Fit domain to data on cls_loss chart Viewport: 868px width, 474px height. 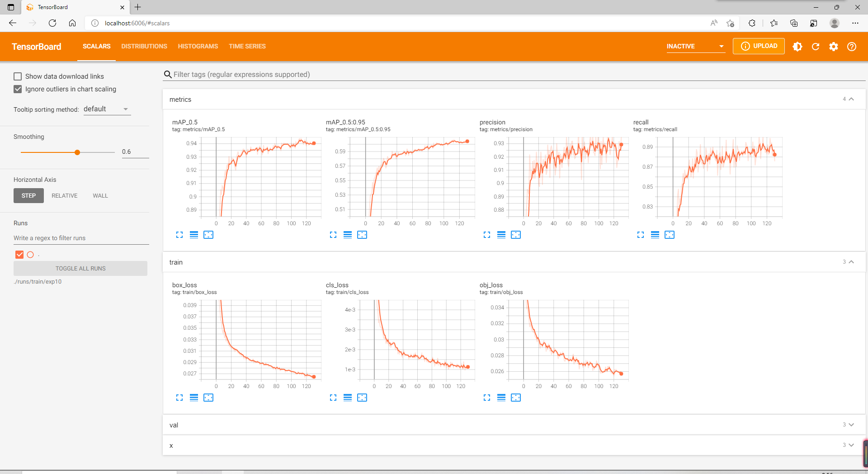click(x=362, y=398)
